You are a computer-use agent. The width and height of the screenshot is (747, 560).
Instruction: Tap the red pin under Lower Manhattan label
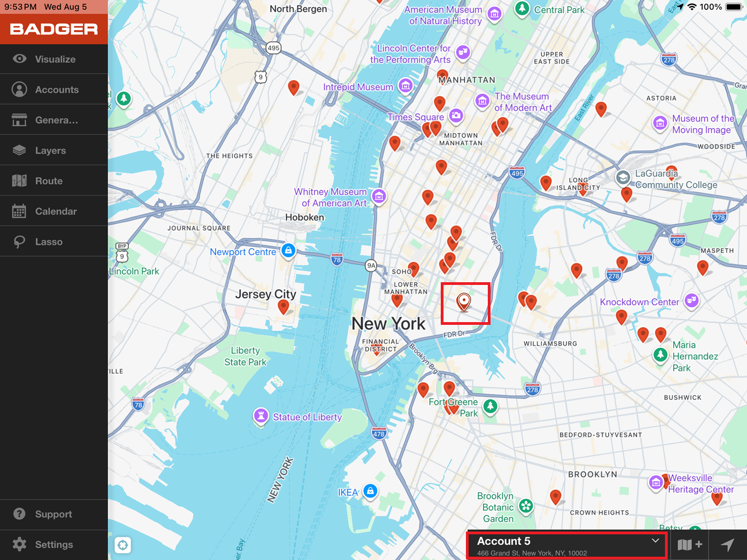point(397,300)
